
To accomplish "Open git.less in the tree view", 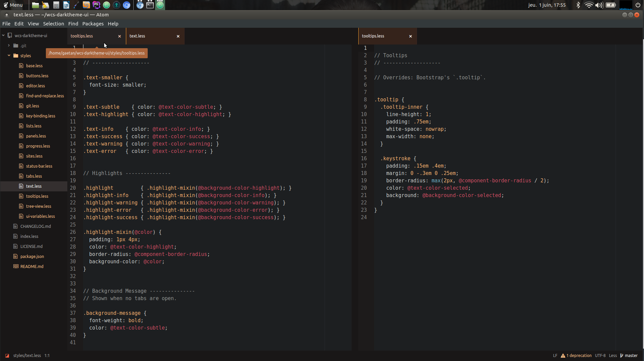I will [x=32, y=106].
